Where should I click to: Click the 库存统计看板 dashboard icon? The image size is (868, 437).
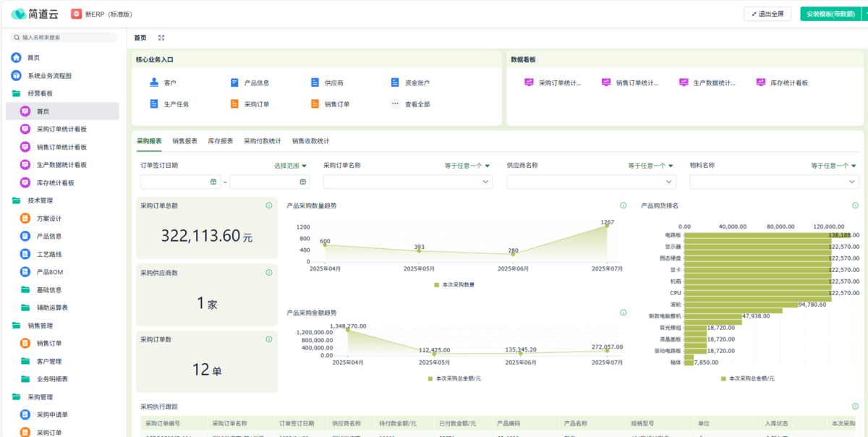tap(761, 82)
